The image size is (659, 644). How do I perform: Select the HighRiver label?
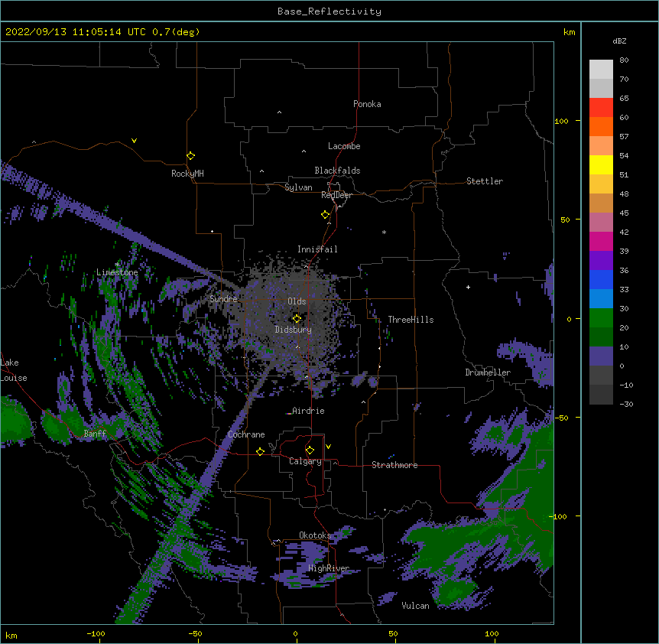tap(329, 568)
